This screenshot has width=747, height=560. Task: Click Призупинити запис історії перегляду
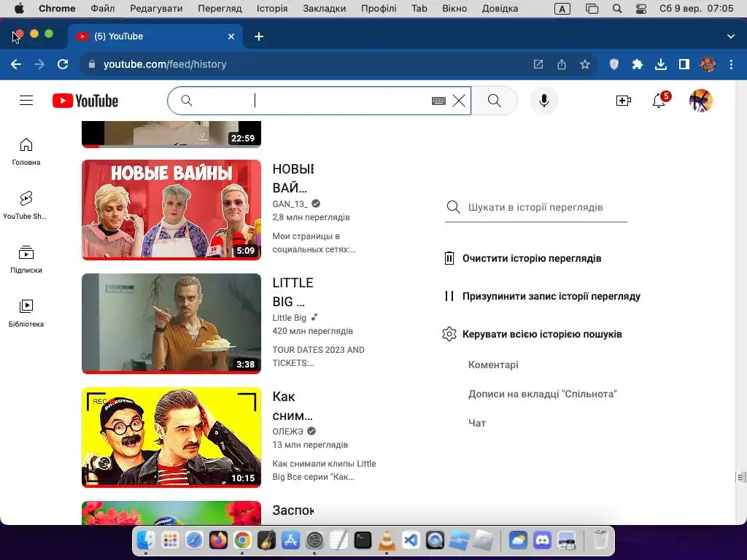(x=542, y=296)
